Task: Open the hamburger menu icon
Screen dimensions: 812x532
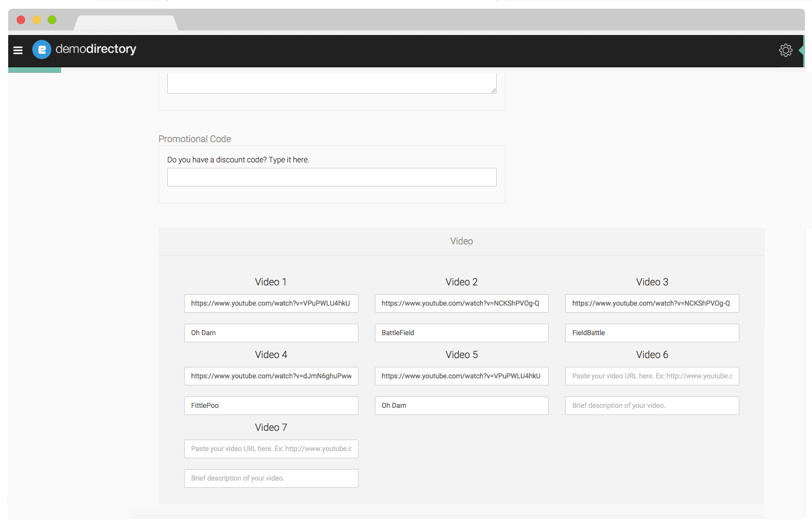Action: coord(18,50)
